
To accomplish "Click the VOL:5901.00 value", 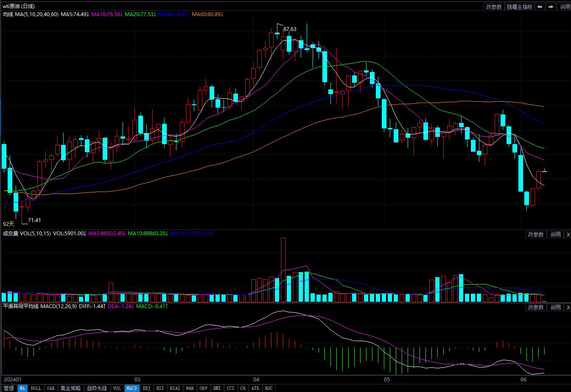I will coord(70,234).
